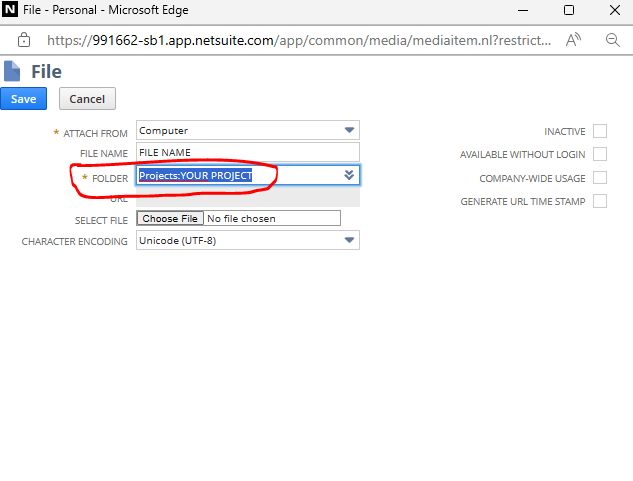Image resolution: width=633 pixels, height=481 pixels.
Task: Maximize the Edge popup window
Action: (x=568, y=10)
